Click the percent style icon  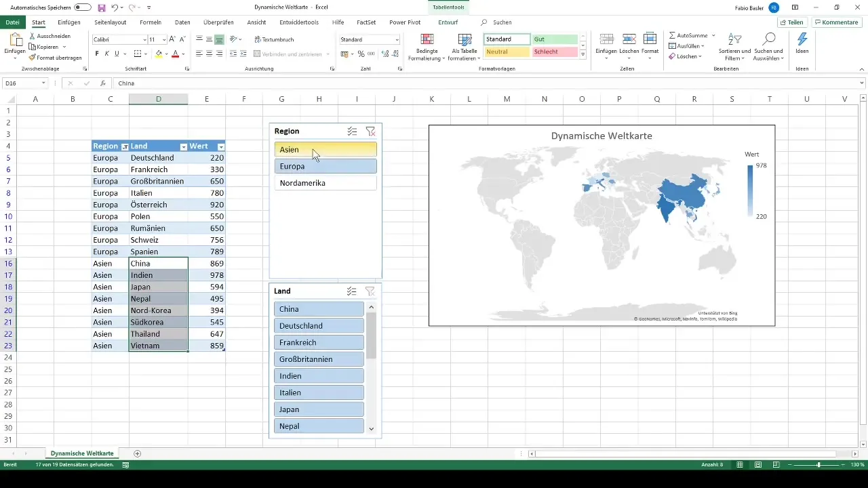361,54
